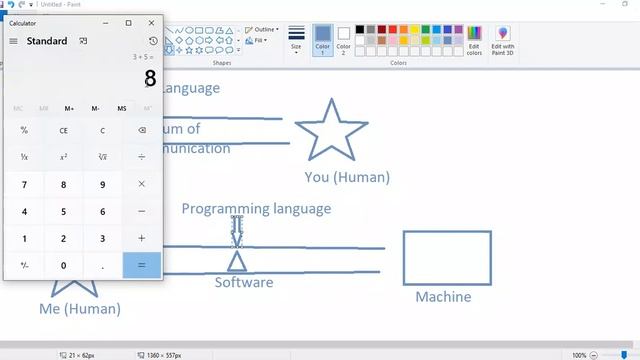
Task: Click the x squared key
Action: point(63,157)
